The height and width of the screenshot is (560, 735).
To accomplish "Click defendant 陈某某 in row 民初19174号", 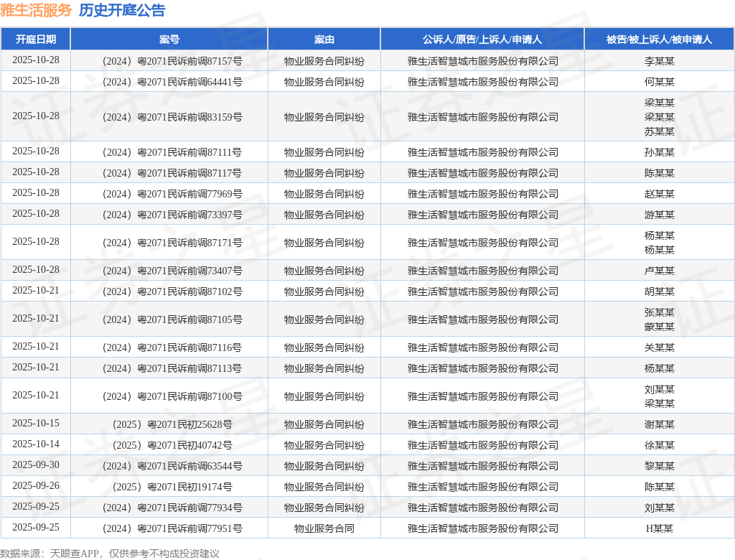I will click(x=659, y=487).
